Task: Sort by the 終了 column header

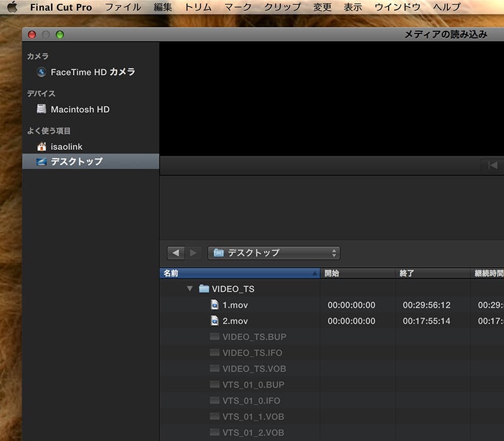Action: tap(433, 273)
